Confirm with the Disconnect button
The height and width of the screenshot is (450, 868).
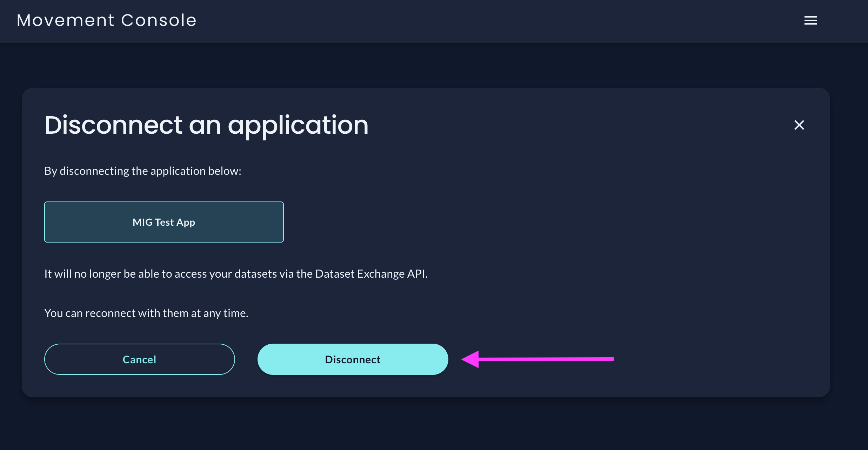point(353,359)
